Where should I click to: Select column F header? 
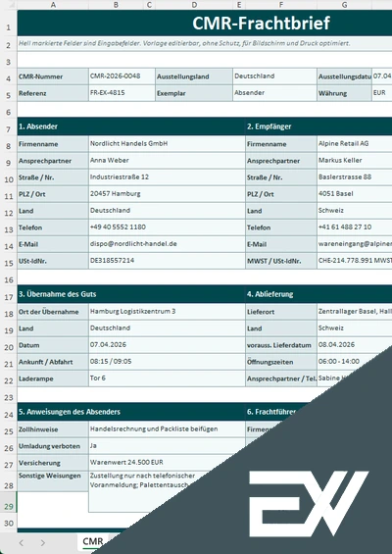[281, 5]
